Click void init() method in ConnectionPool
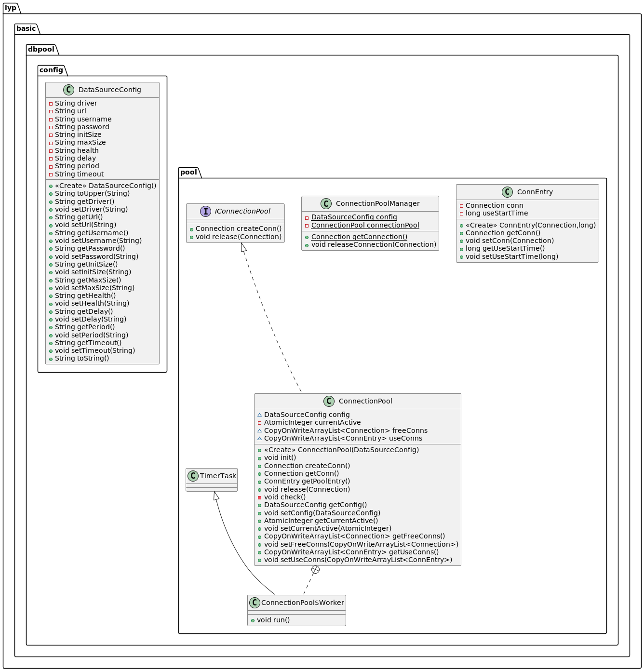This screenshot has height=671, width=644. (x=280, y=457)
